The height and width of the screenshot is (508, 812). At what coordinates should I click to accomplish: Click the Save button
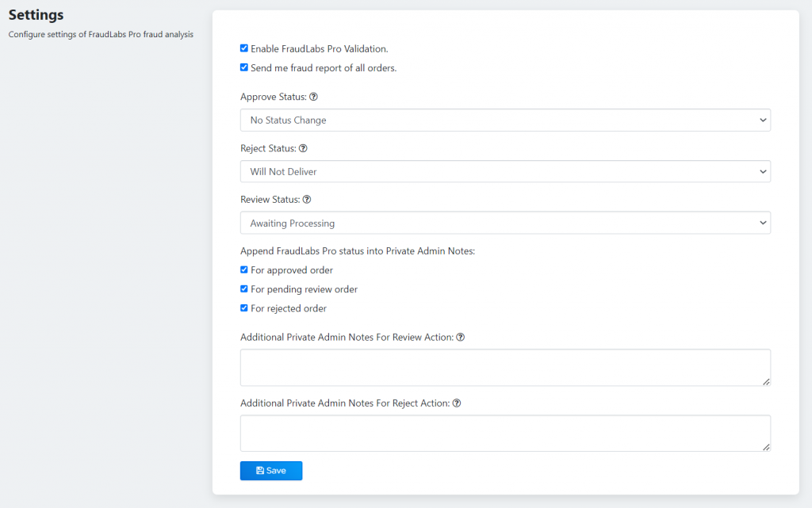(271, 470)
